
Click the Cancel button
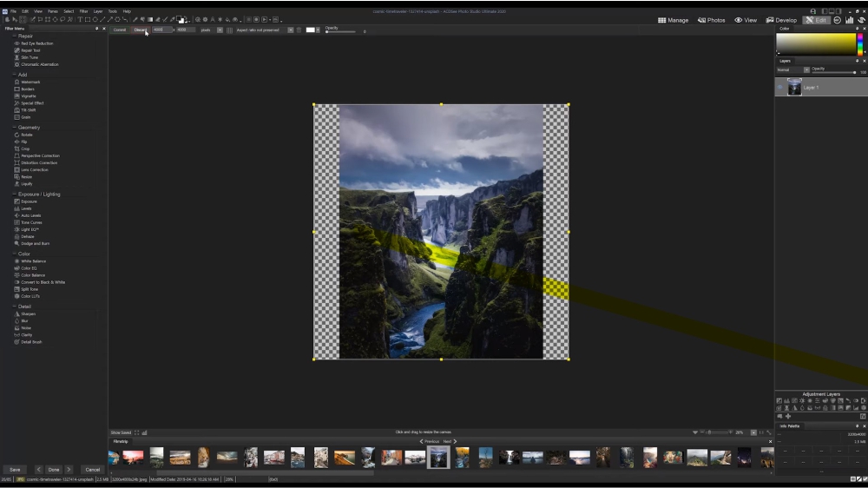pos(93,470)
